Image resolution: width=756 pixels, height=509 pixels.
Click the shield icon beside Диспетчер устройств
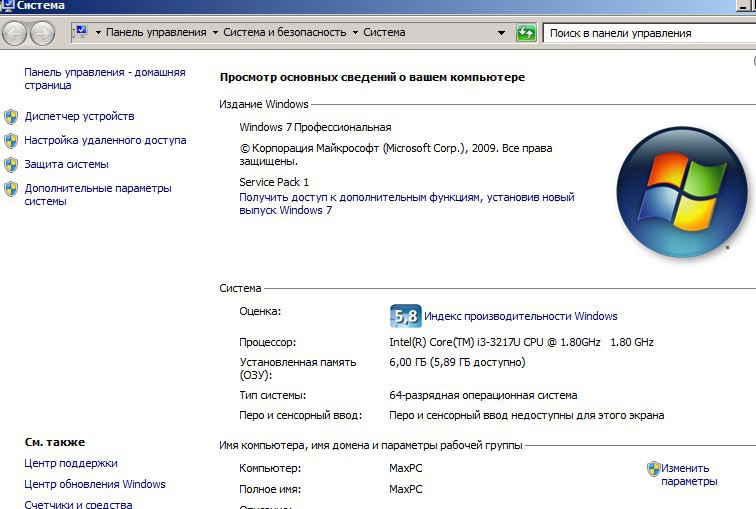(x=11, y=117)
